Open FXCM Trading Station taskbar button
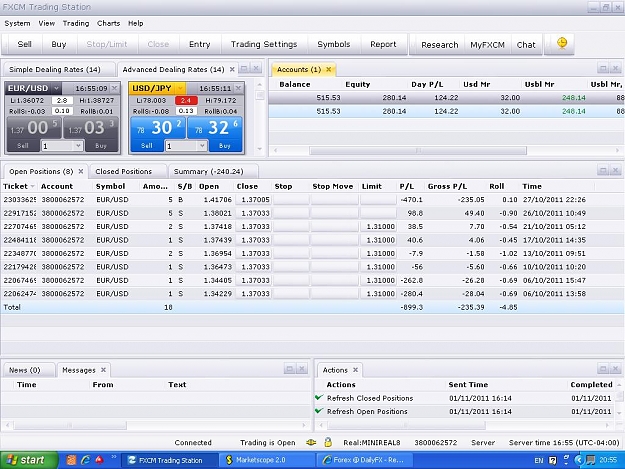This screenshot has width=625, height=469. (x=169, y=460)
